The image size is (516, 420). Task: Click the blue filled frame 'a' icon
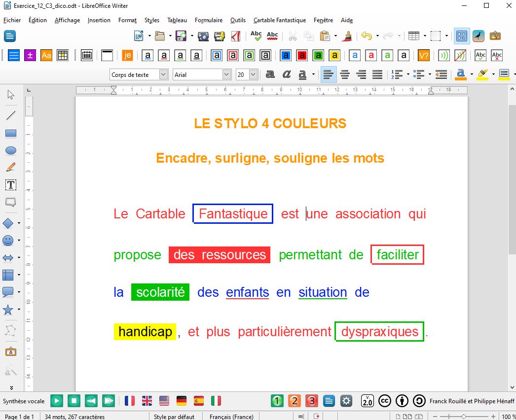[286, 55]
